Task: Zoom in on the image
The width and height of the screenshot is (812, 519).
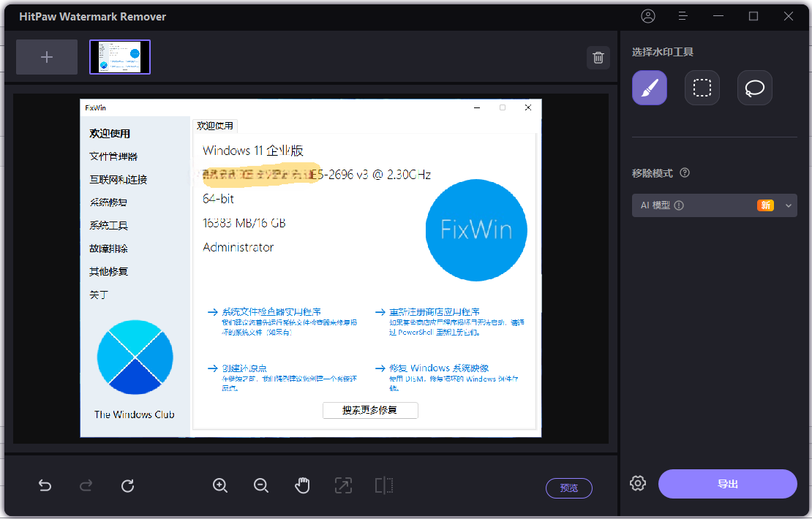Action: click(220, 485)
